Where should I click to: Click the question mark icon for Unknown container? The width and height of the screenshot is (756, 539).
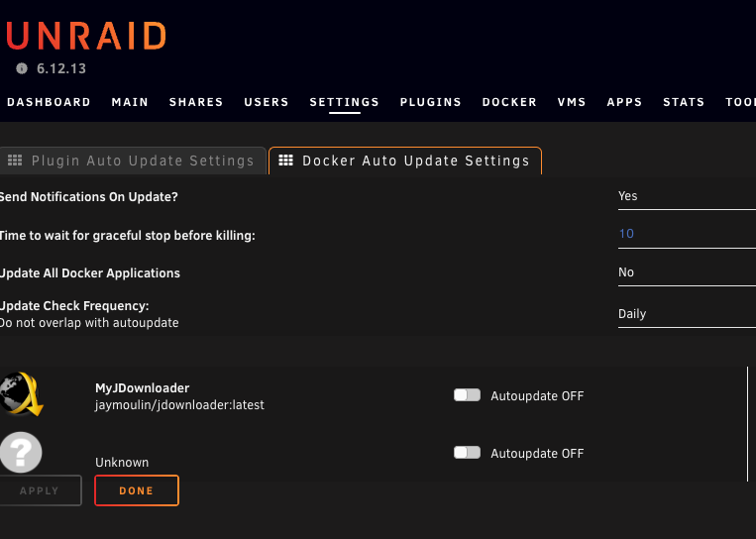coord(21,452)
